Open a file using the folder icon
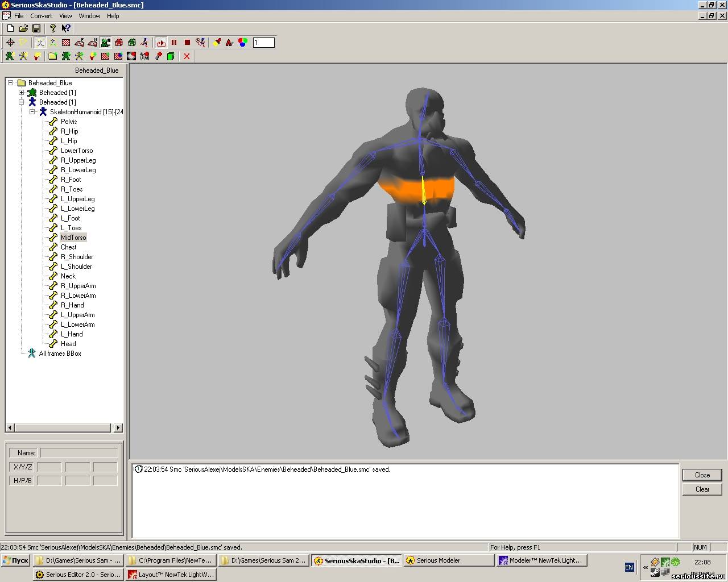The height and width of the screenshot is (582, 728). click(x=23, y=28)
